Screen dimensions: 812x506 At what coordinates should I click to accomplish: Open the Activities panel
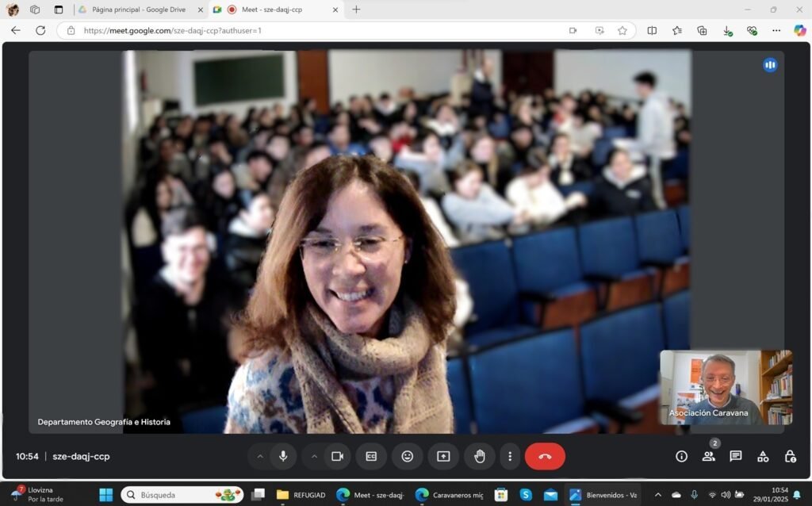tap(762, 456)
